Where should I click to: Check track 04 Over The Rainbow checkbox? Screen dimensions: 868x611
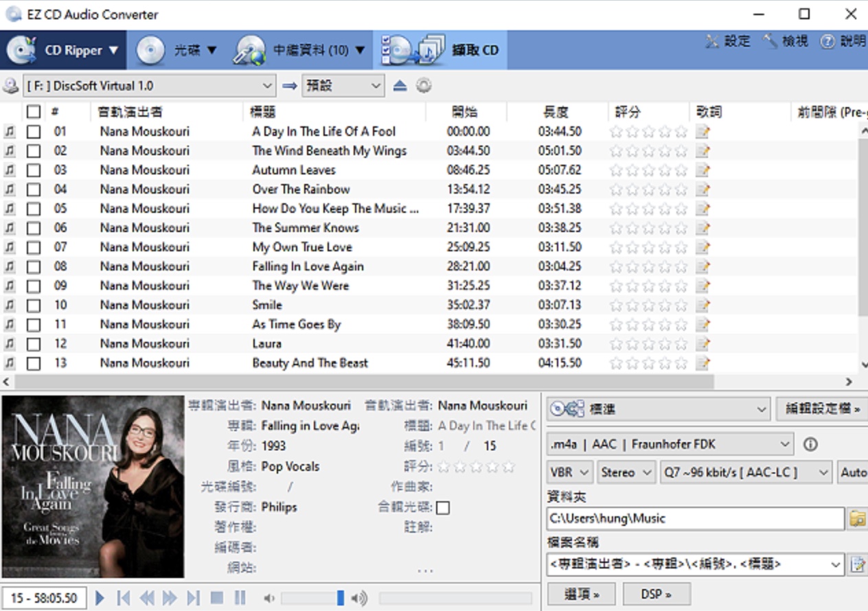coord(34,189)
